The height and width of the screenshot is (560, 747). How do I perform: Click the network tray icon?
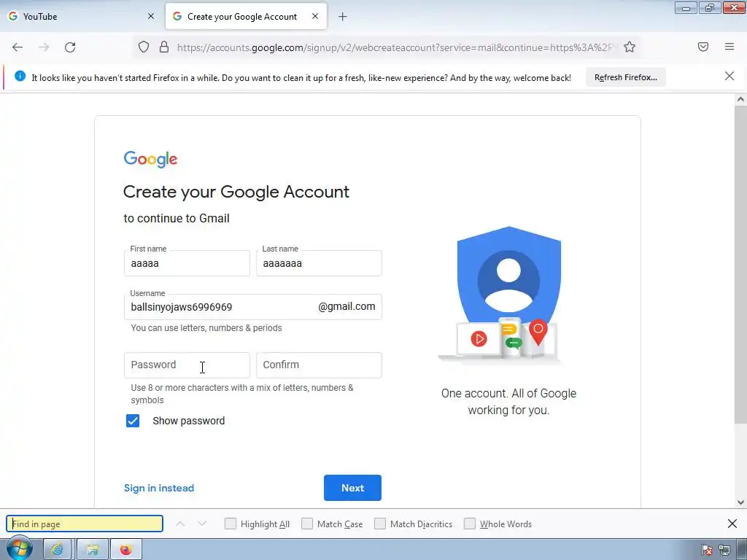724,551
